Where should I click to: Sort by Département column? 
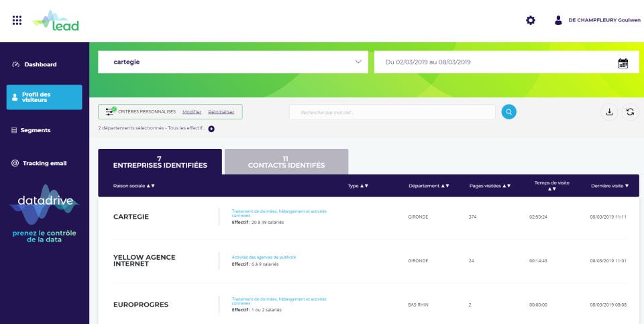pyautogui.click(x=429, y=186)
